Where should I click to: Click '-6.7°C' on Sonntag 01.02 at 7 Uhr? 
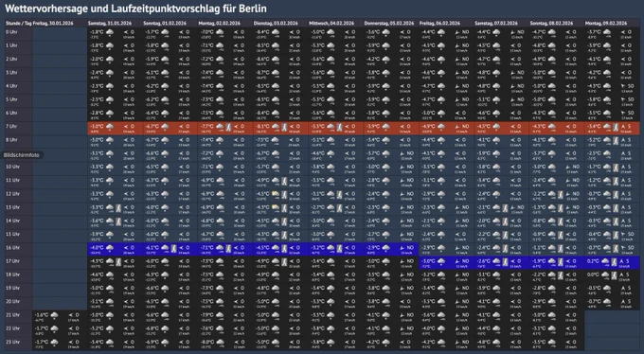152,127
